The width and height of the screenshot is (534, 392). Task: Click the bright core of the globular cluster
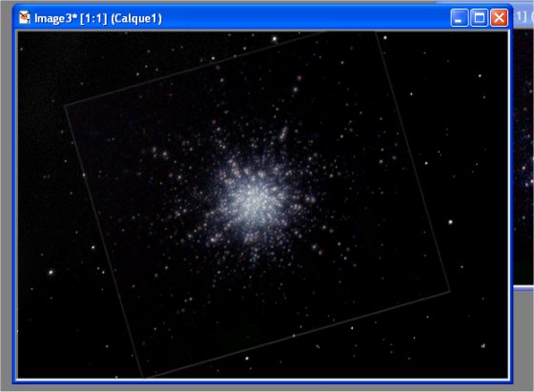[255, 201]
